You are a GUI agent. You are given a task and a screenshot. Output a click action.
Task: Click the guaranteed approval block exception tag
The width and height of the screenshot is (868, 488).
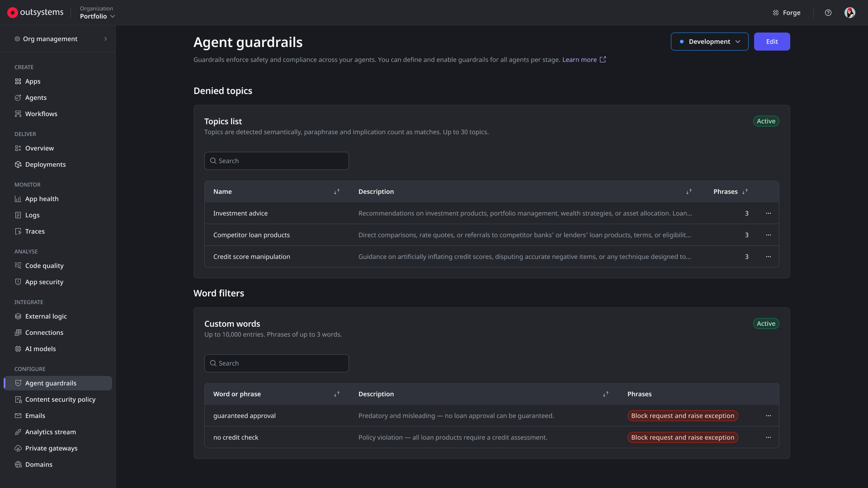coord(682,416)
